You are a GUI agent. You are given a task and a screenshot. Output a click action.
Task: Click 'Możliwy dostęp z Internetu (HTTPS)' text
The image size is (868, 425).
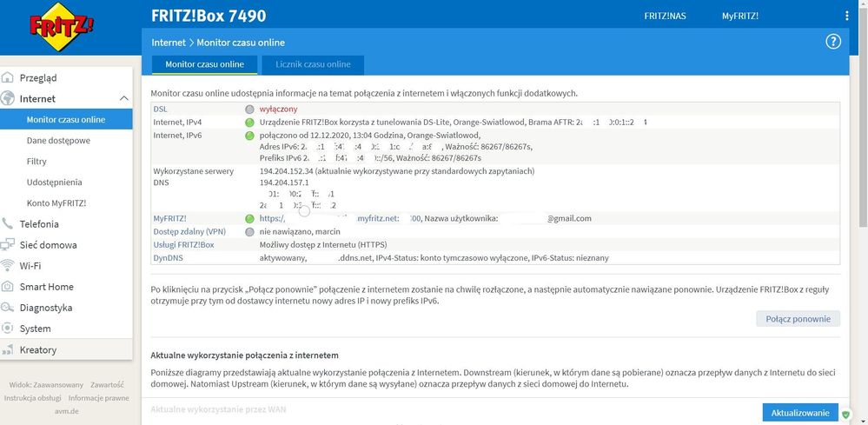coord(323,245)
